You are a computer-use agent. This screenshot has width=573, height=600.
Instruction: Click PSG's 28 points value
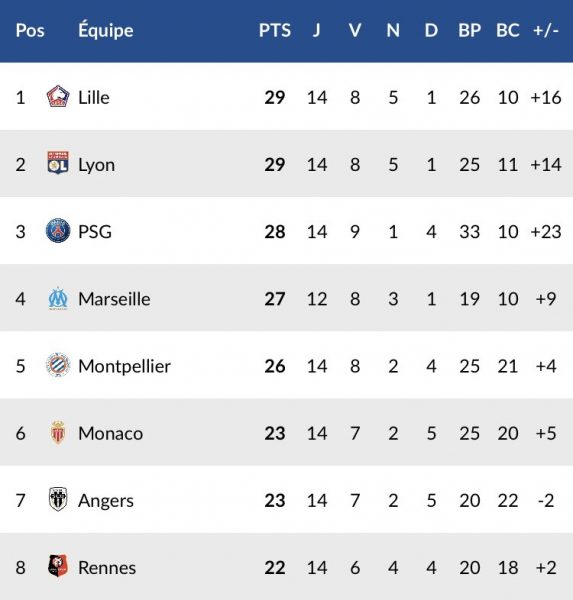[274, 232]
